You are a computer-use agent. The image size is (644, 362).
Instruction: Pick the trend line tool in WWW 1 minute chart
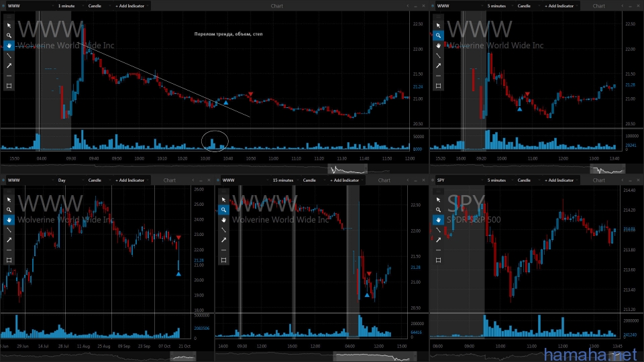(9, 56)
